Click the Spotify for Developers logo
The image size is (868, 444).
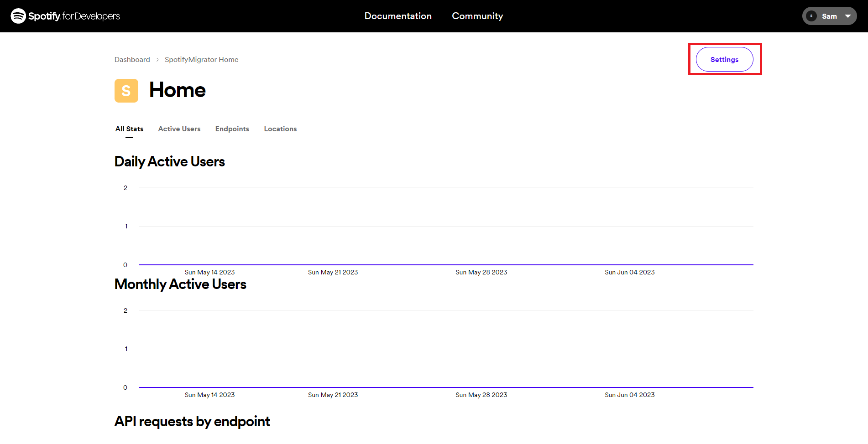[65, 16]
